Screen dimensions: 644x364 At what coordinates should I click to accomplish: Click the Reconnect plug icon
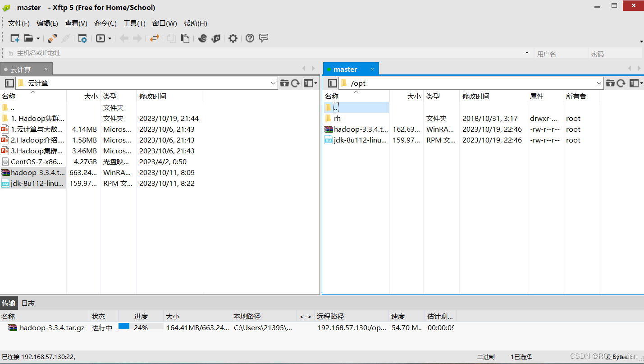click(x=52, y=38)
